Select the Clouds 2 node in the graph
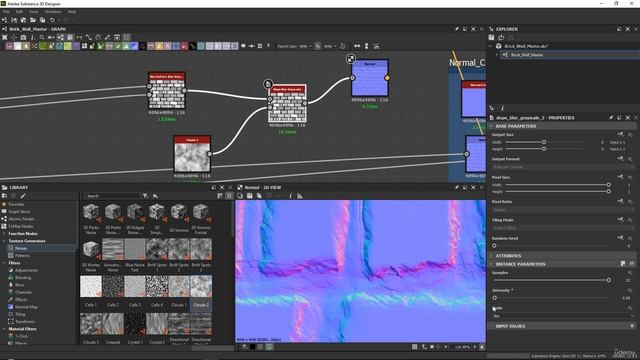Viewport: 640px width, 360px height. pyautogui.click(x=192, y=154)
